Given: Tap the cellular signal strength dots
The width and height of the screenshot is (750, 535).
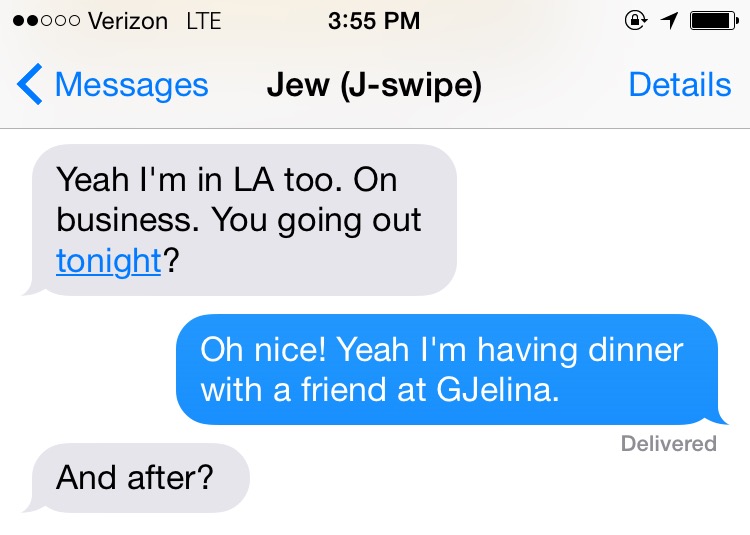Looking at the screenshot, I should 42,22.
